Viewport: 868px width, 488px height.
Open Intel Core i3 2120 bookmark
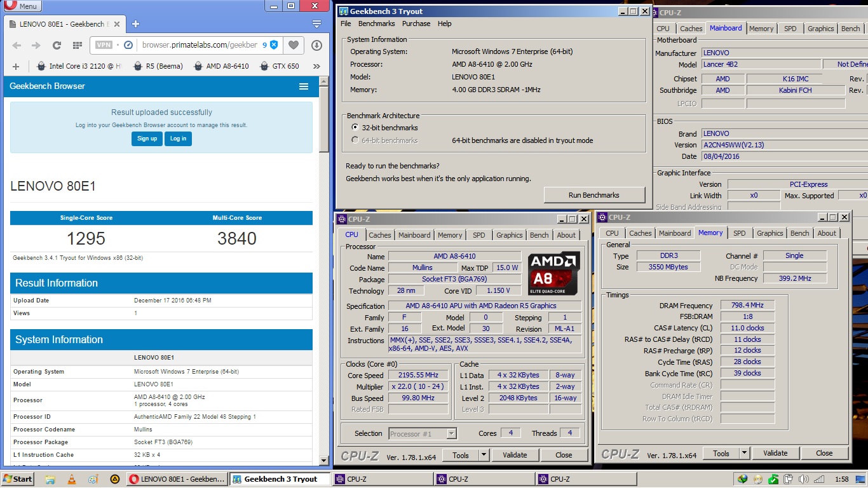tap(79, 66)
